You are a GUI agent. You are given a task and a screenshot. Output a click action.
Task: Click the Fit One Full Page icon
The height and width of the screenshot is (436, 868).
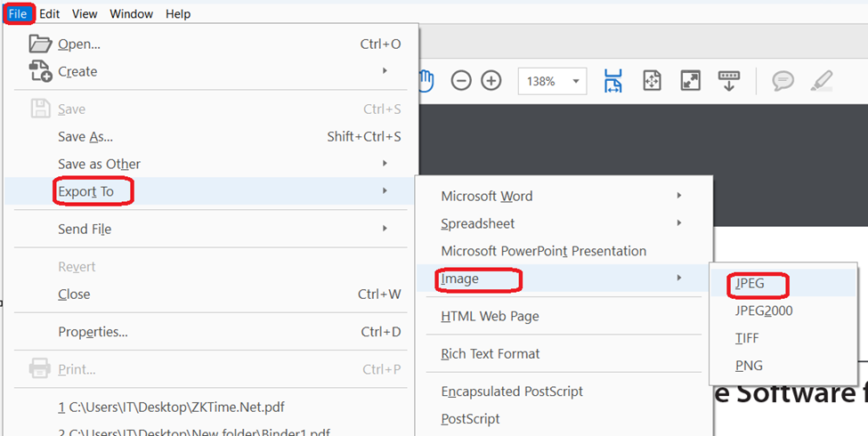point(652,81)
